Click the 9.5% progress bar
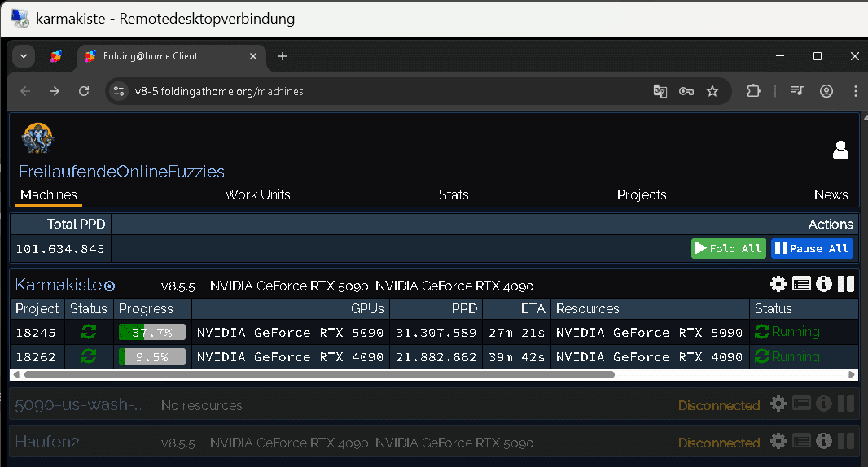Viewport: 868px width, 467px height. click(152, 357)
